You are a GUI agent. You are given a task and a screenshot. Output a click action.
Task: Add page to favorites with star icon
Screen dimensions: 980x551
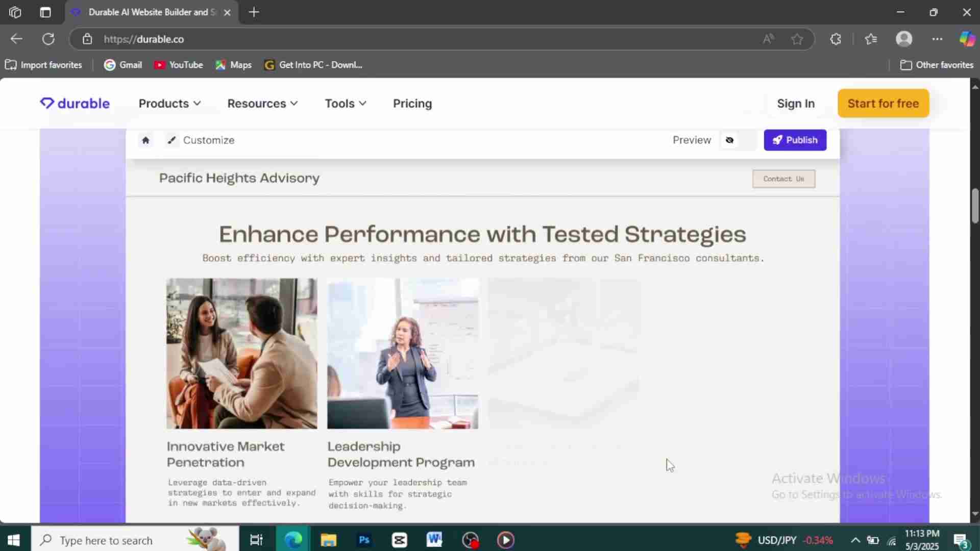tap(797, 39)
